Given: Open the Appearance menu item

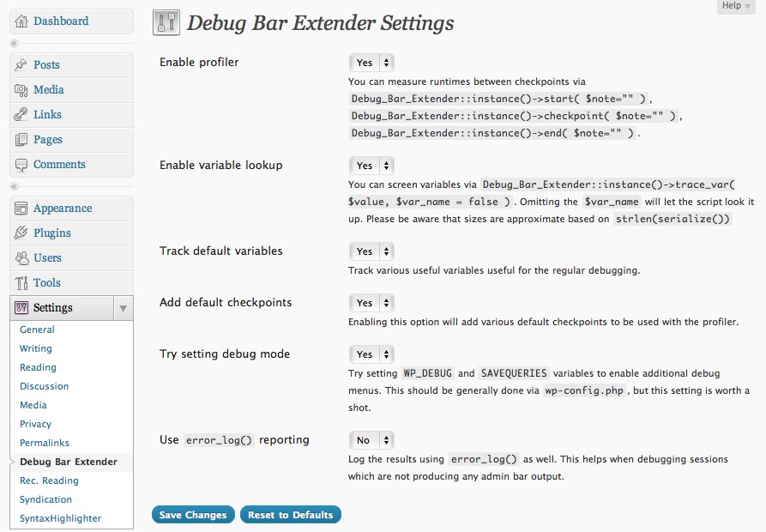Looking at the screenshot, I should [63, 209].
